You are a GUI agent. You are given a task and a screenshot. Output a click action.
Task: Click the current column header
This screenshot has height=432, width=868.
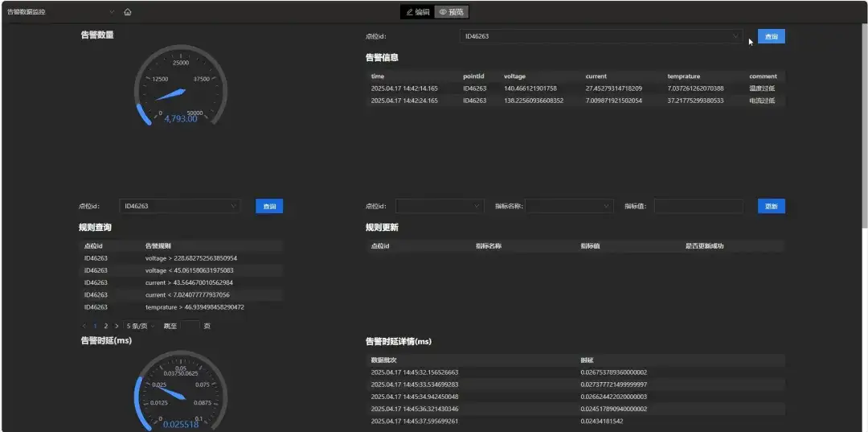point(596,76)
